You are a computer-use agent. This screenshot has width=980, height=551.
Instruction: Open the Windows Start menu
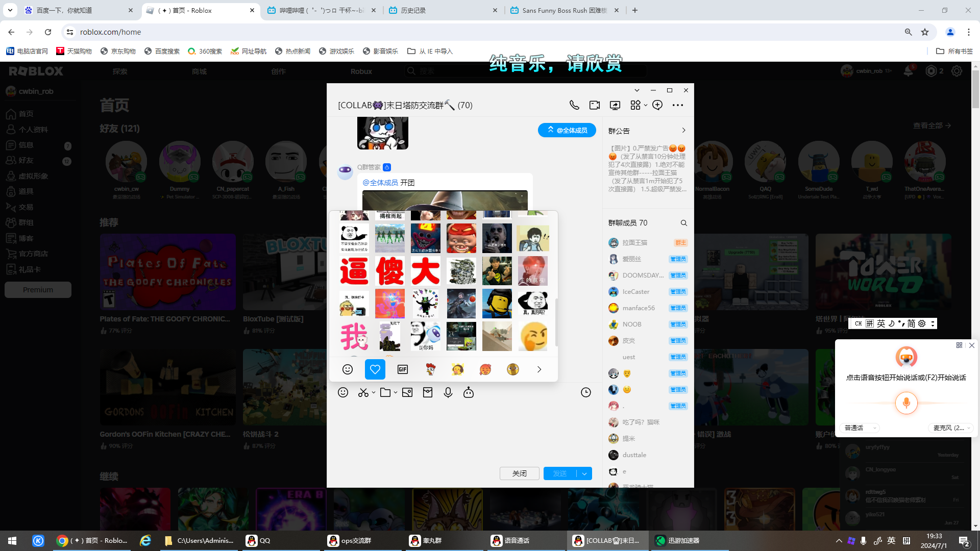[12, 540]
